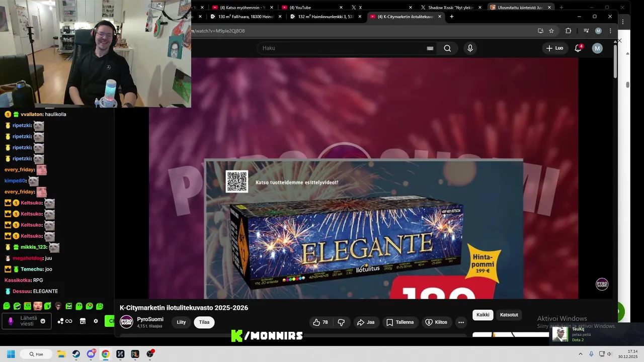Open Chrome from the taskbar

coord(105,354)
